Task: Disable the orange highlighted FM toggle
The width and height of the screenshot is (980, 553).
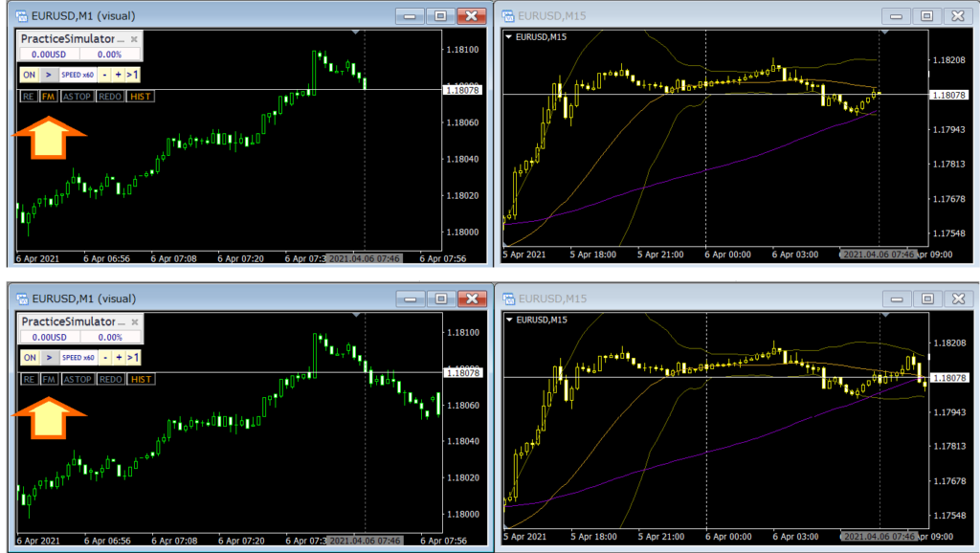Action: tap(48, 97)
